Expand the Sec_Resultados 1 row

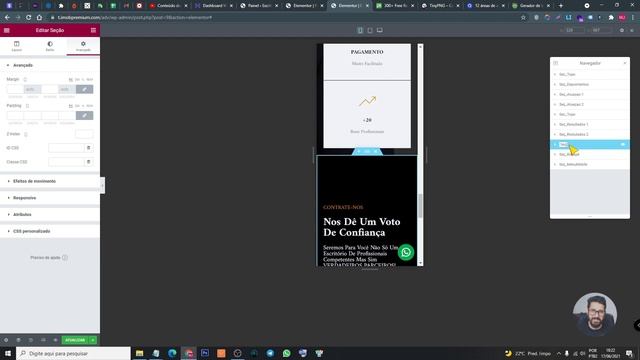tap(555, 124)
